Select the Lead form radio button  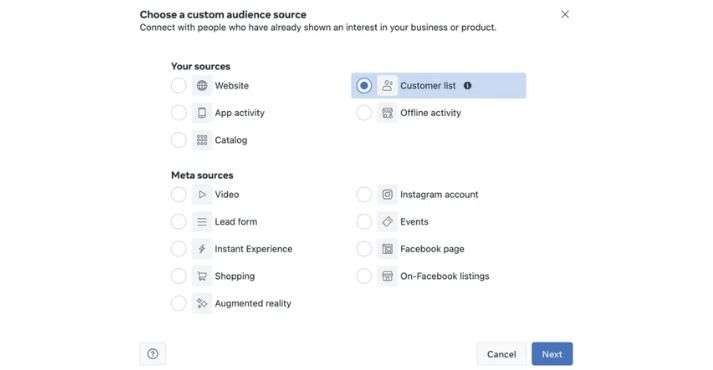click(x=179, y=222)
